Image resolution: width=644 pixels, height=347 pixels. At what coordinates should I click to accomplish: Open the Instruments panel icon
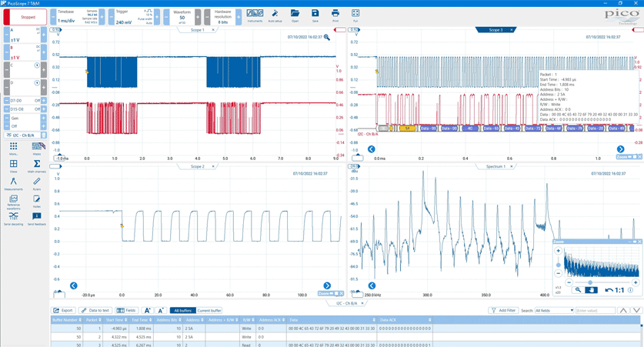pos(255,15)
